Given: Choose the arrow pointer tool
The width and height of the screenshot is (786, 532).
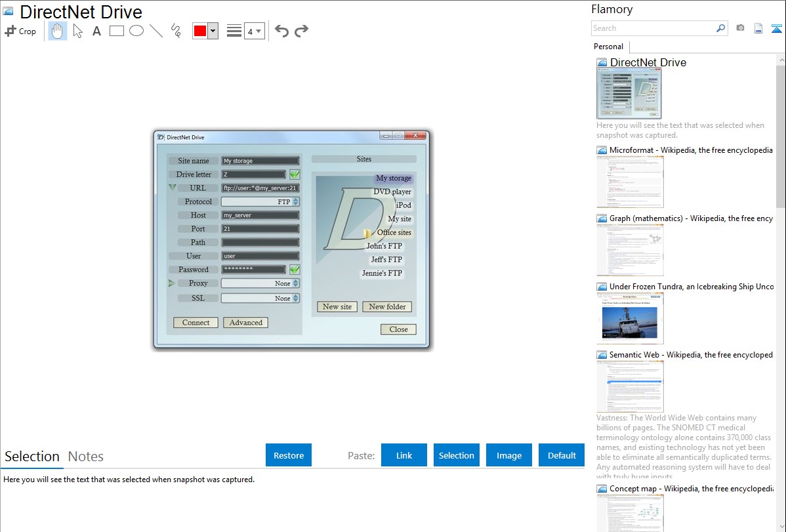Looking at the screenshot, I should [x=77, y=31].
